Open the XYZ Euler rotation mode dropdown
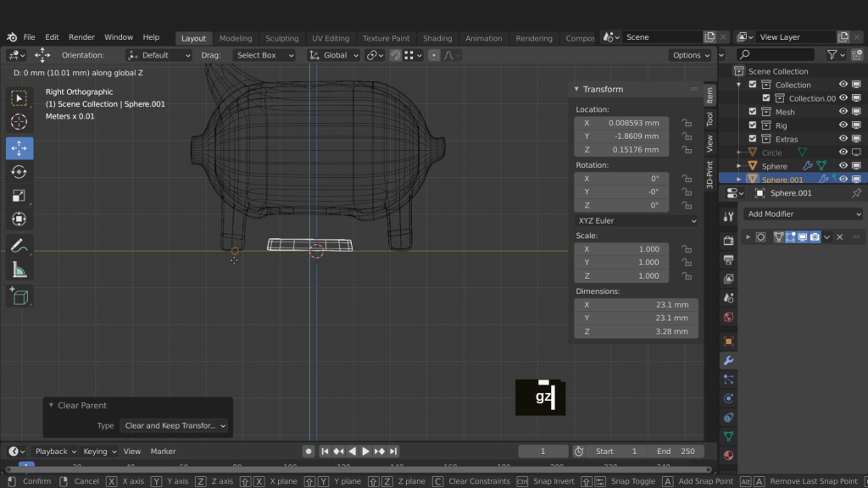The height and width of the screenshot is (488, 868). [636, 220]
